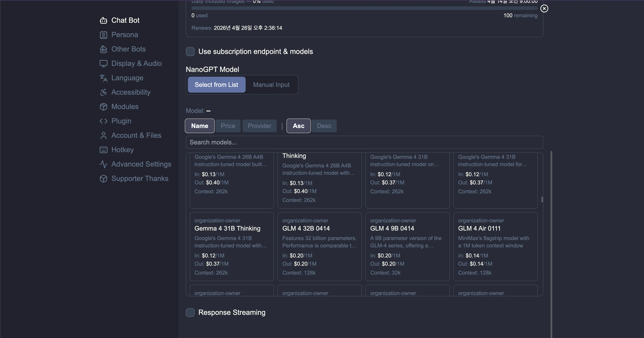Enable Use subscription endpoint & models
The height and width of the screenshot is (338, 644).
click(x=190, y=51)
